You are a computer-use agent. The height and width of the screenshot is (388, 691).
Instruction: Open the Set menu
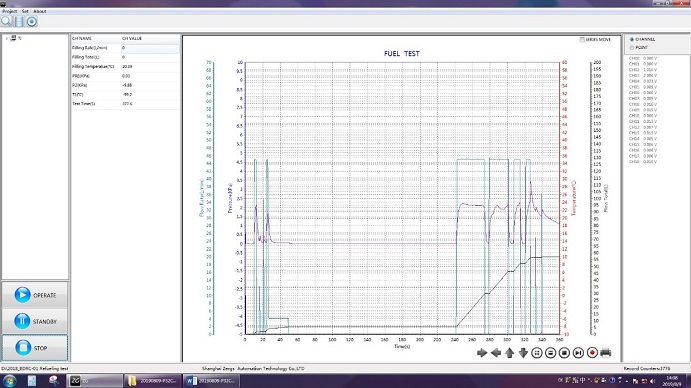[25, 11]
